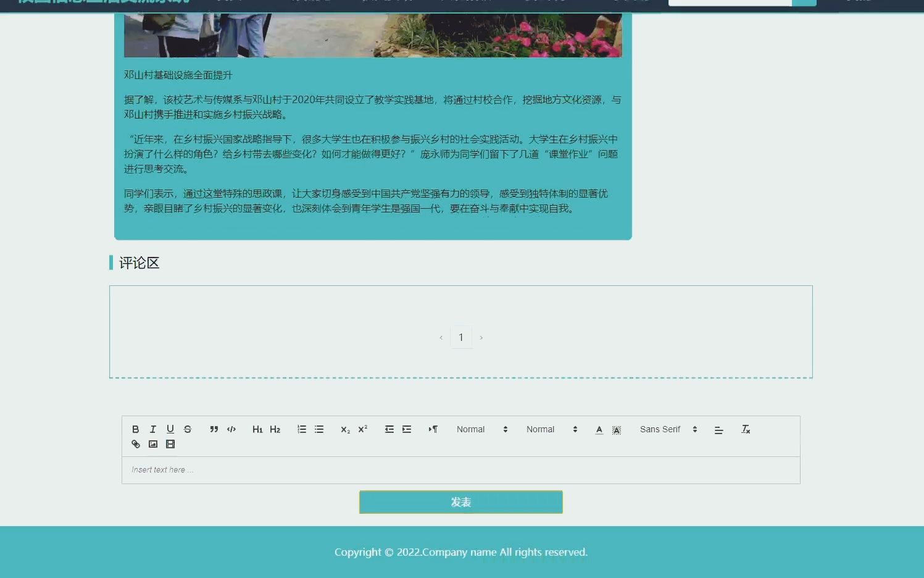The width and height of the screenshot is (924, 578).
Task: Open the font size dropdown showing Normal
Action: [481, 429]
